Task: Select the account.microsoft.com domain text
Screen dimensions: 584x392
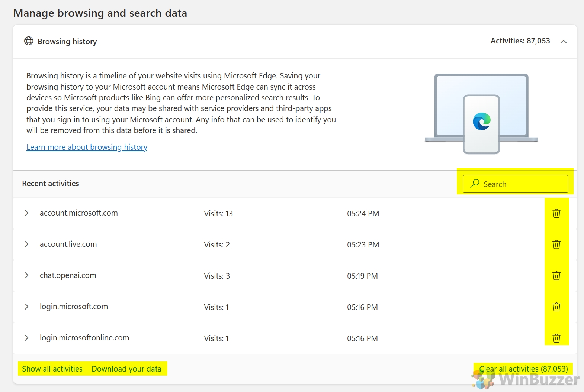Action: (79, 213)
